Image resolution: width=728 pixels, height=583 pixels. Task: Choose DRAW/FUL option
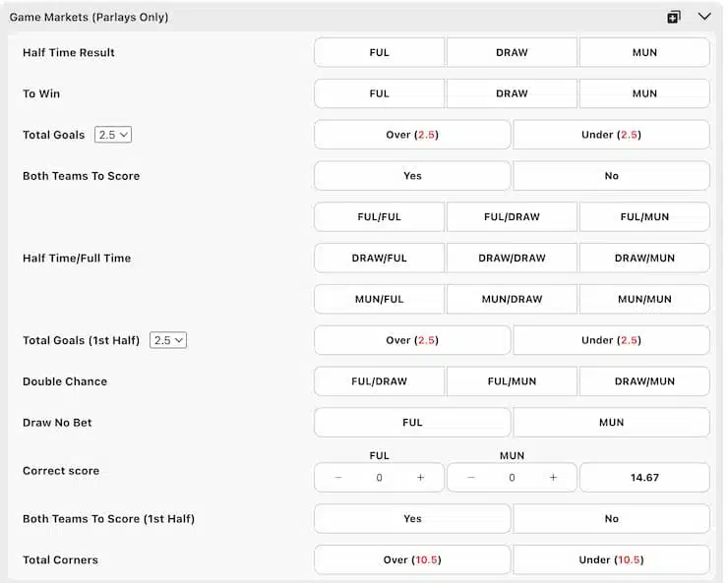coord(380,258)
